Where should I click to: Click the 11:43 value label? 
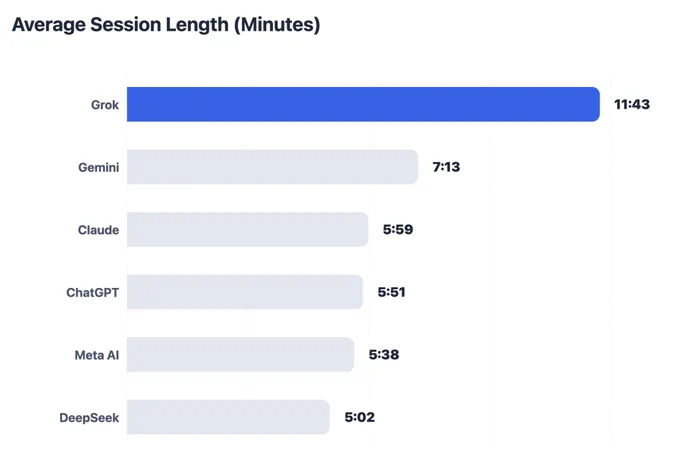coord(632,105)
